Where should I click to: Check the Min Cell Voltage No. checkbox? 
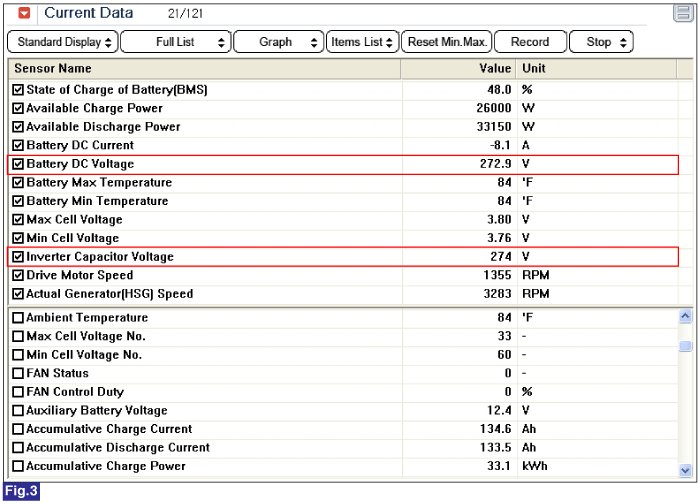[18, 355]
